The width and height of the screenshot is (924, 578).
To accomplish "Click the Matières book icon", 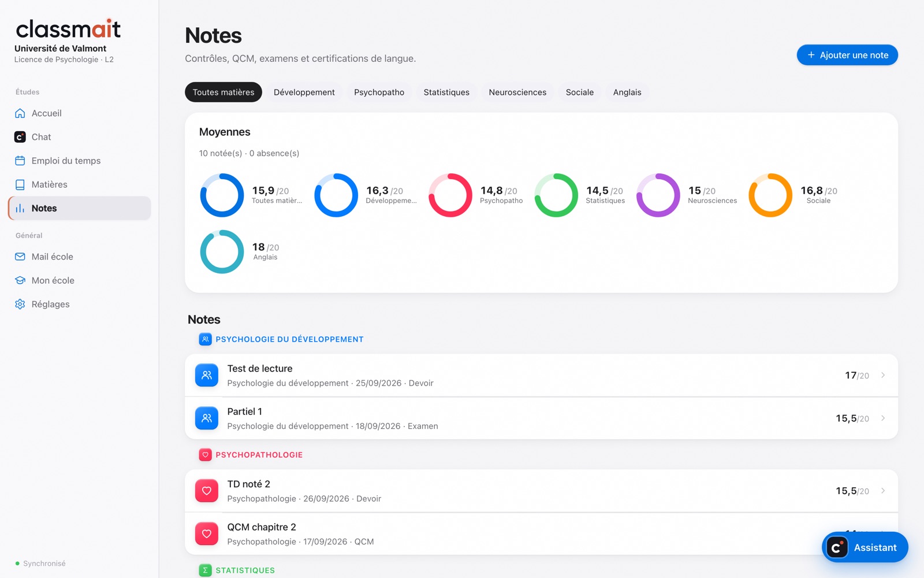I will [x=20, y=184].
